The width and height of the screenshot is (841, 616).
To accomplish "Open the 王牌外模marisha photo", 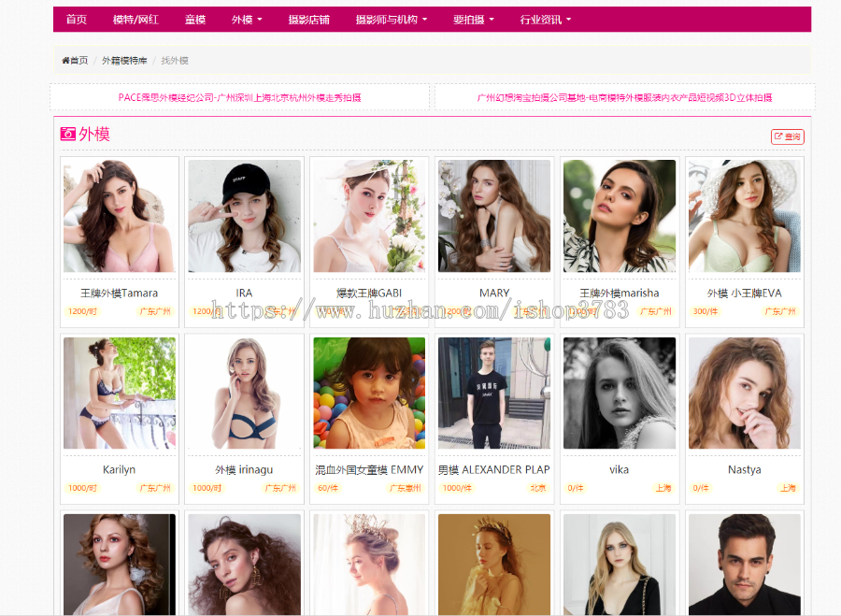I will [x=620, y=216].
